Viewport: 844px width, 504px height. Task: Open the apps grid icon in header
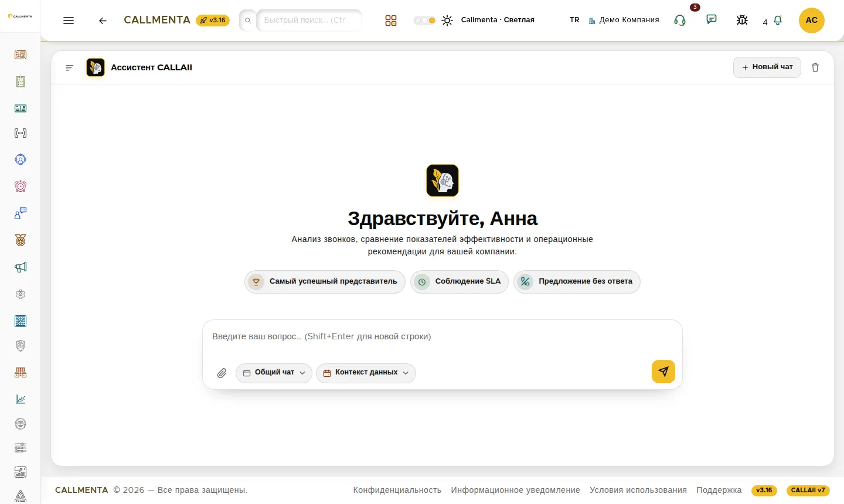pyautogui.click(x=391, y=21)
